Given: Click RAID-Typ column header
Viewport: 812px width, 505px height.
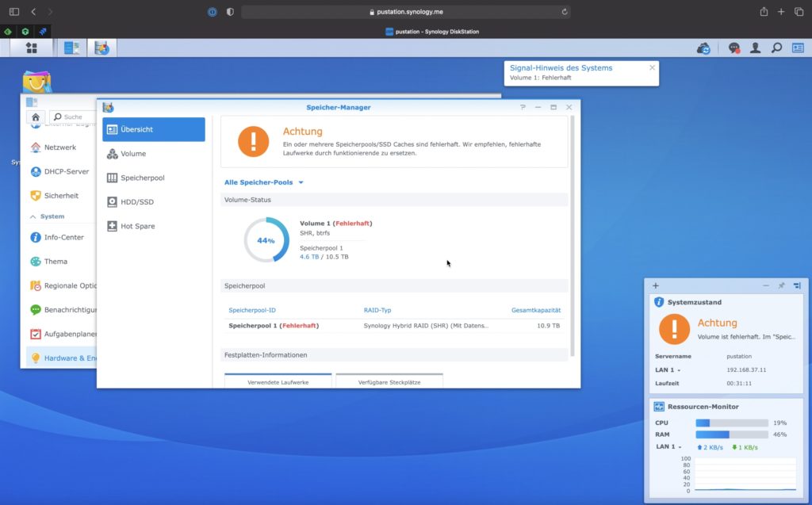Looking at the screenshot, I should pyautogui.click(x=377, y=310).
